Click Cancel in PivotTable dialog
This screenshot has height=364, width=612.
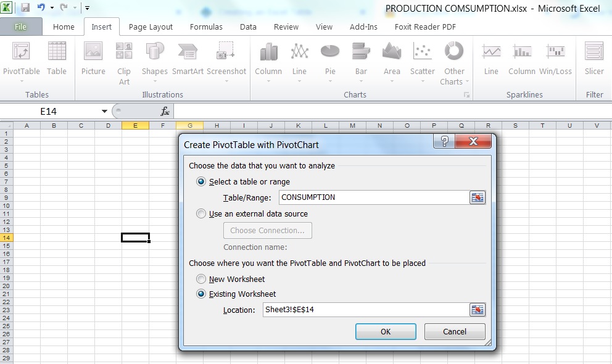(x=455, y=332)
